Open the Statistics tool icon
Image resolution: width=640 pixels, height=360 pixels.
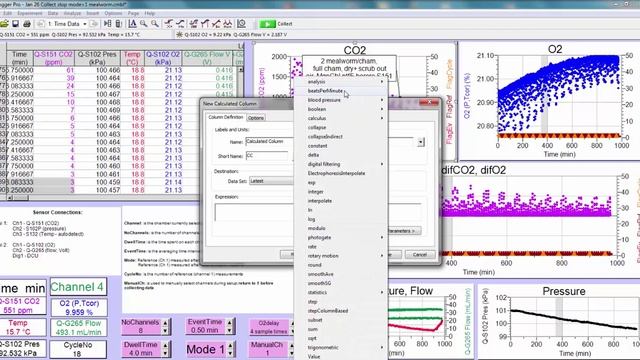[193, 24]
